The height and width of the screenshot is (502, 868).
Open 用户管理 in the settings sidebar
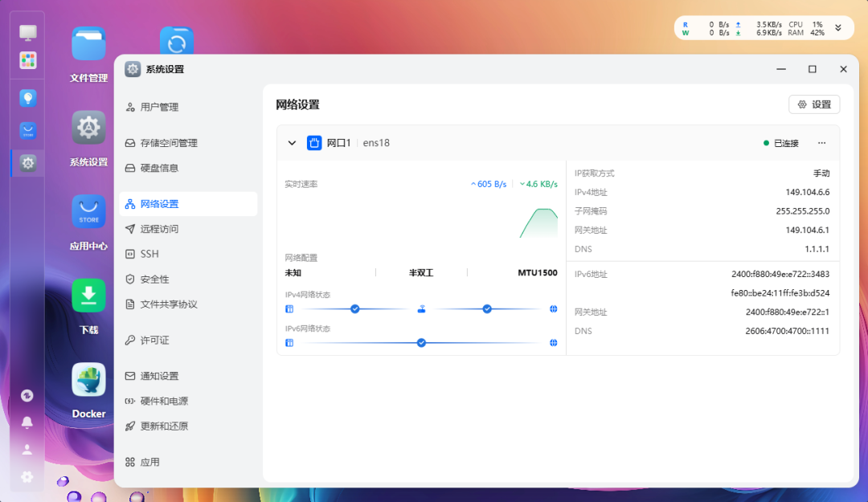pyautogui.click(x=188, y=107)
